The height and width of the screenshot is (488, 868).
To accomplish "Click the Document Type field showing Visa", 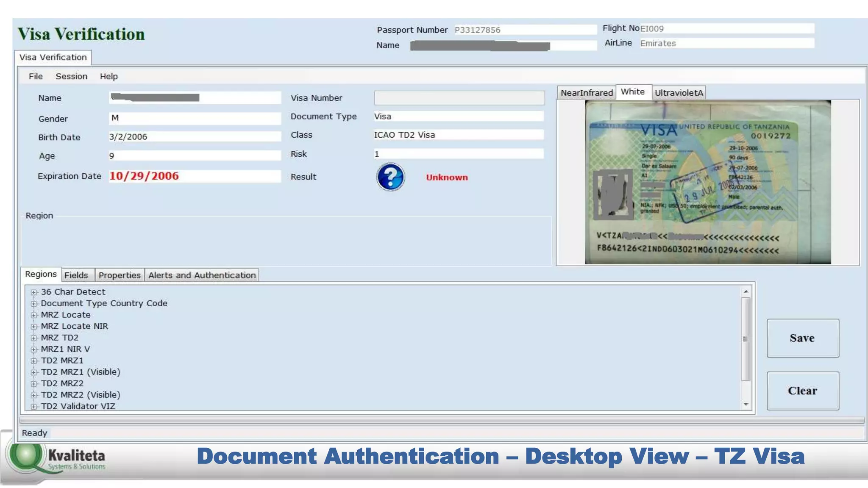I will point(458,116).
